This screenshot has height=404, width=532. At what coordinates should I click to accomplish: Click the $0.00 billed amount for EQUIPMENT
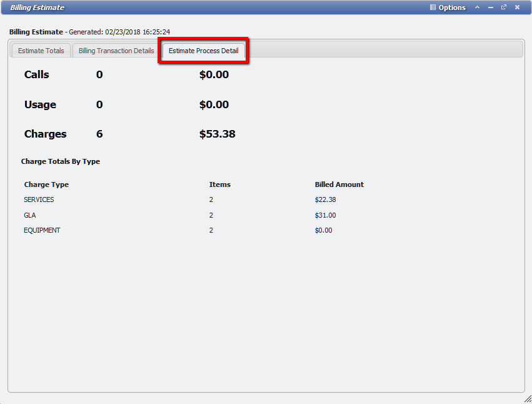point(323,230)
